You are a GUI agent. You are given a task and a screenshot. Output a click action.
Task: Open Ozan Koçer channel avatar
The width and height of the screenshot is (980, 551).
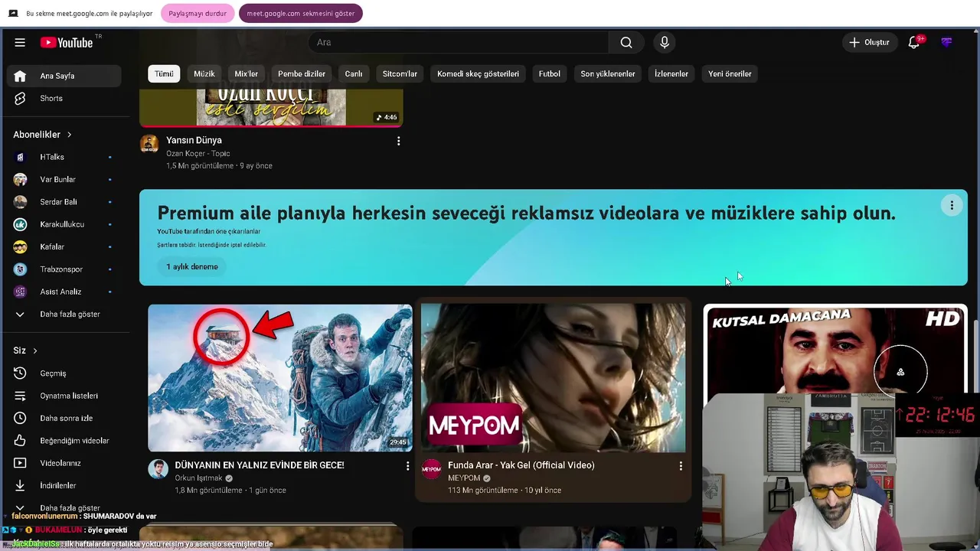149,144
